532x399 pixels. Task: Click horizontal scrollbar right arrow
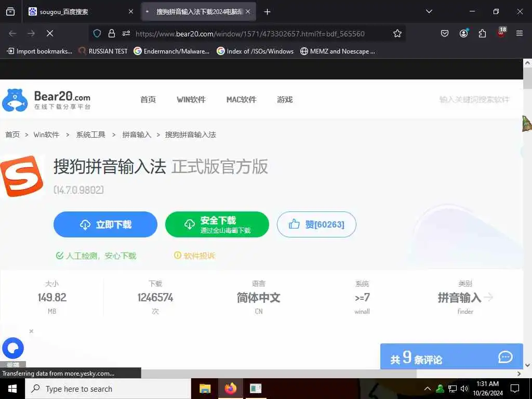[519, 374]
